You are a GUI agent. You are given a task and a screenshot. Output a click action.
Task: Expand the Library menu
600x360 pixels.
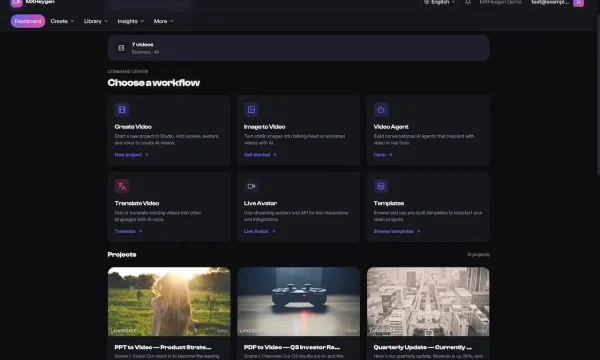(96, 21)
